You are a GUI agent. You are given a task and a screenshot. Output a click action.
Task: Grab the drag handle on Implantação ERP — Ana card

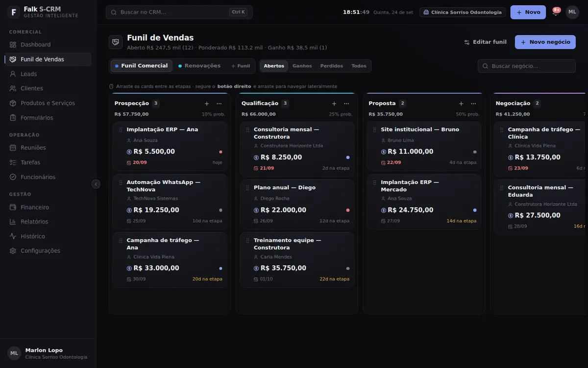coord(121,130)
